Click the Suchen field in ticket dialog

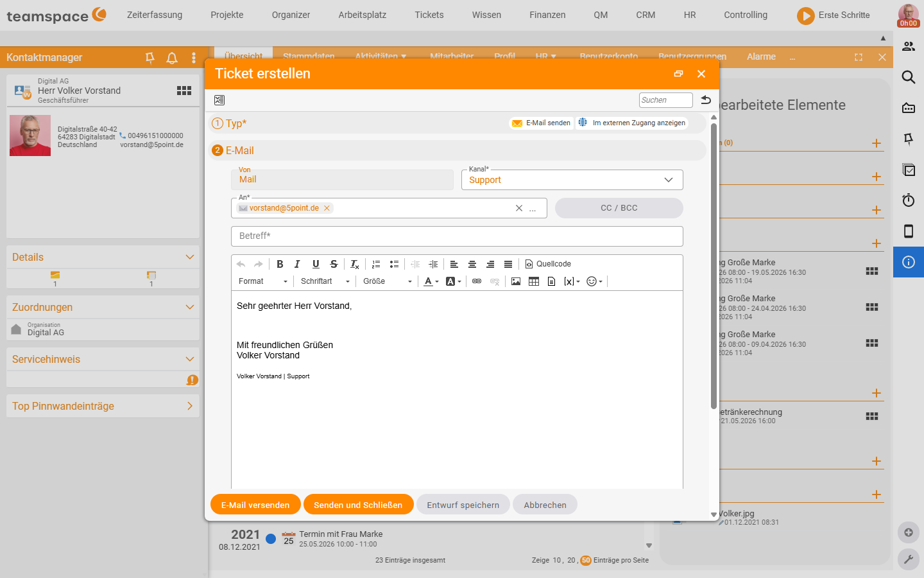coord(666,100)
